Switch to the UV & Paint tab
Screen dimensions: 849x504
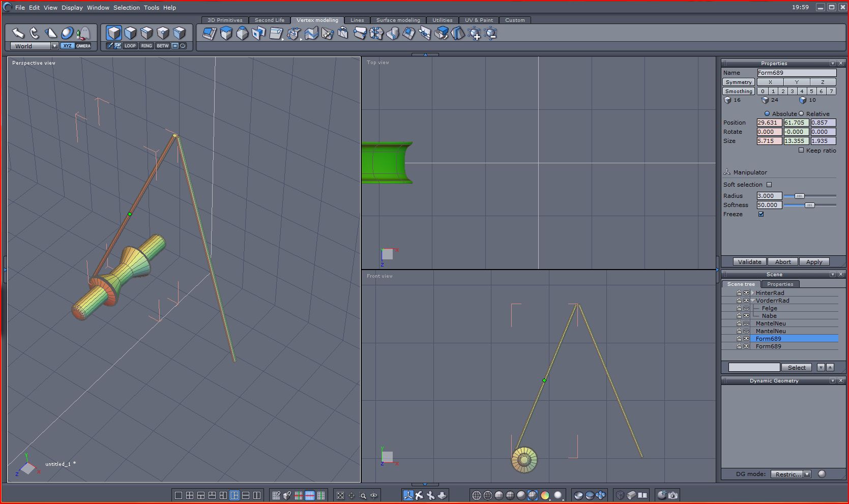coord(479,20)
